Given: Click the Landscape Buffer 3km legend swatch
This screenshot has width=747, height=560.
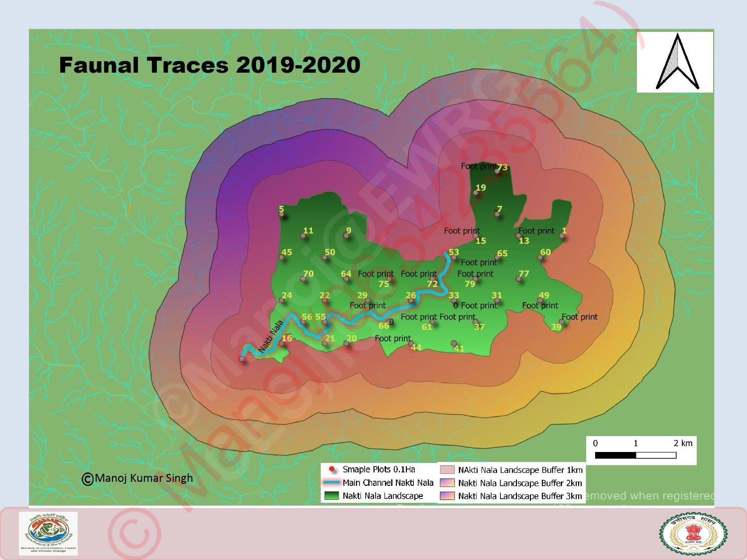Looking at the screenshot, I should [447, 496].
